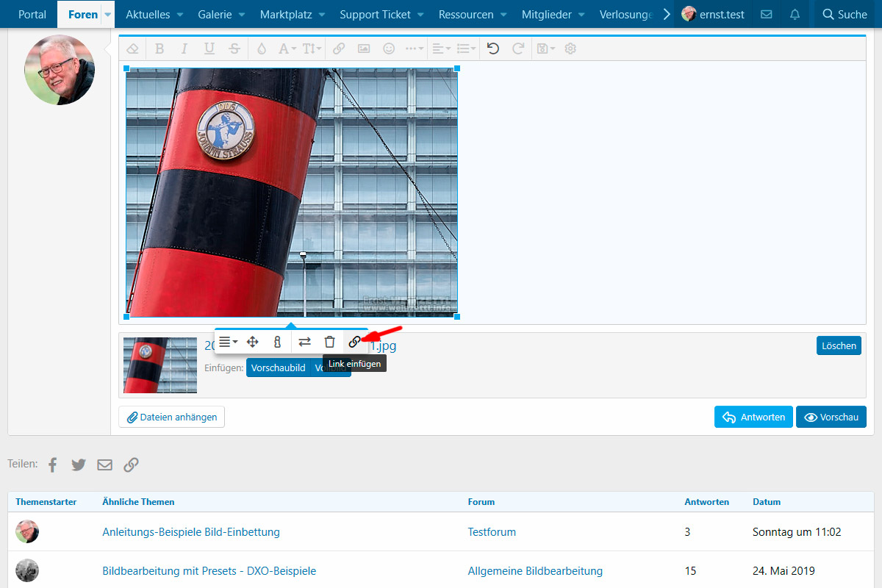Open the font size dropdown
Viewport: 882px width, 588px height.
point(312,49)
